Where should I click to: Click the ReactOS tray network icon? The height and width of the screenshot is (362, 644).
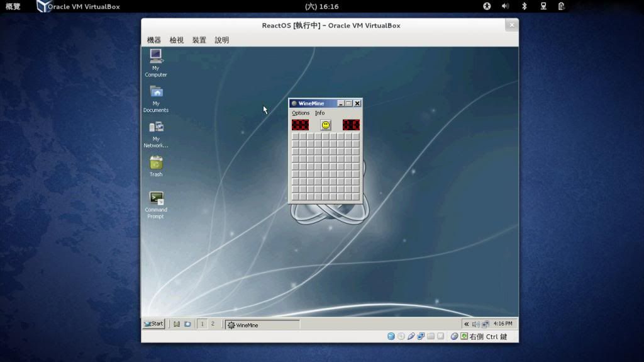(x=486, y=324)
